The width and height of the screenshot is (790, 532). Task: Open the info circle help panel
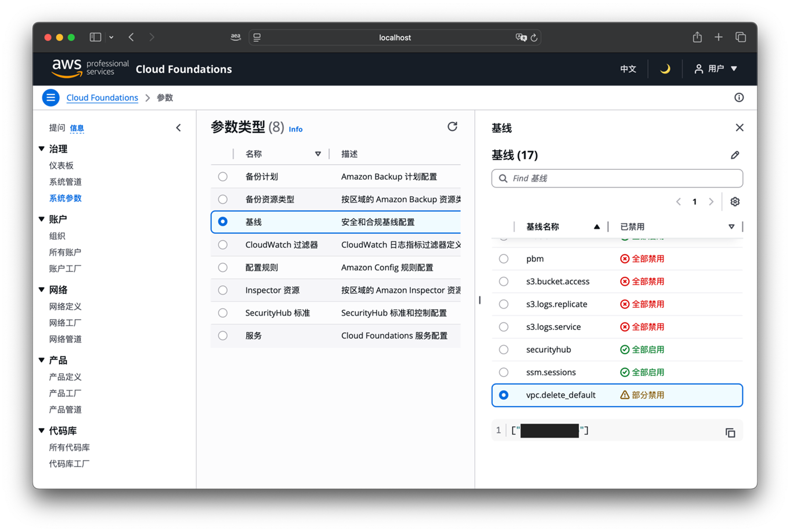click(739, 98)
